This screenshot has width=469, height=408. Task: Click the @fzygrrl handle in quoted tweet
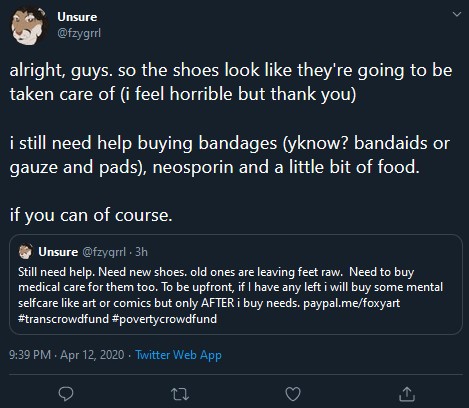[104, 252]
